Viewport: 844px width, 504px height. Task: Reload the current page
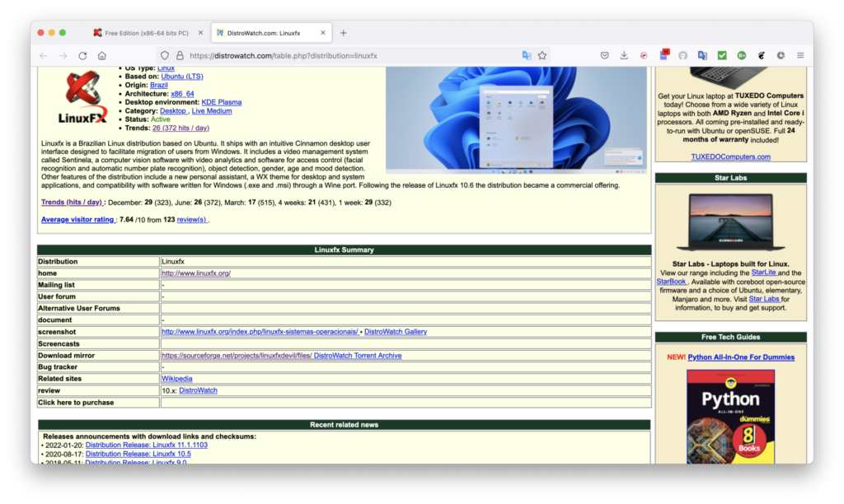pos(82,56)
